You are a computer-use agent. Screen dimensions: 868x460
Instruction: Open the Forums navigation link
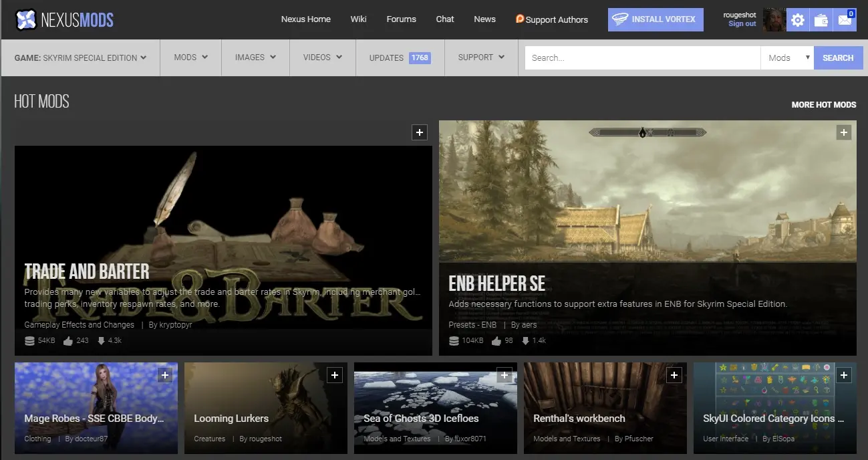[x=402, y=19]
